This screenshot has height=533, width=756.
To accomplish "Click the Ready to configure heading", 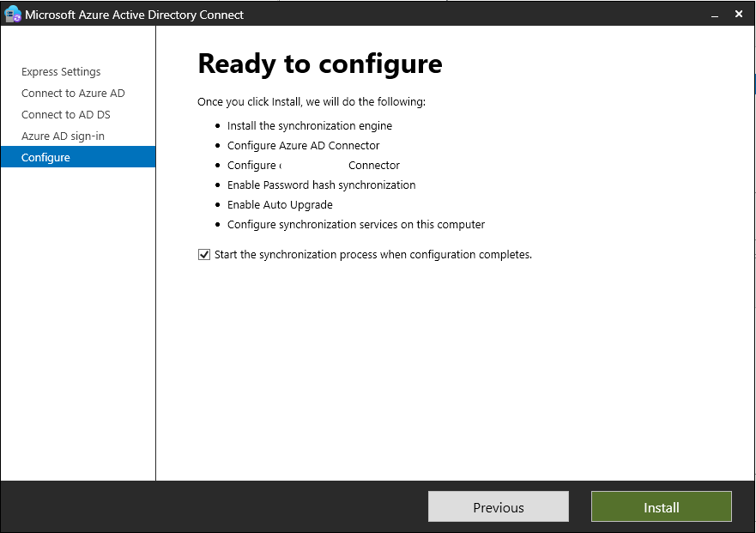I will (320, 64).
